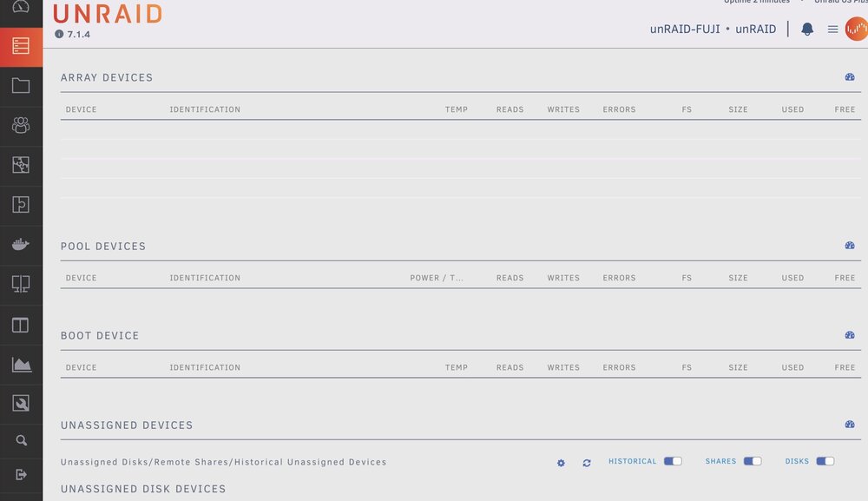This screenshot has height=501, width=868.
Task: Click the unRAID-FUJI server name text
Action: tap(685, 29)
